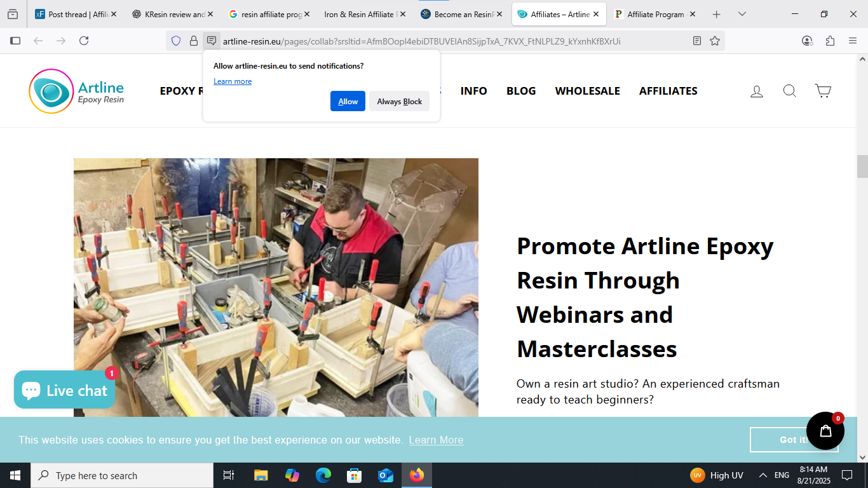The height and width of the screenshot is (488, 868).
Task: Open the extensions puzzle icon
Action: click(830, 41)
